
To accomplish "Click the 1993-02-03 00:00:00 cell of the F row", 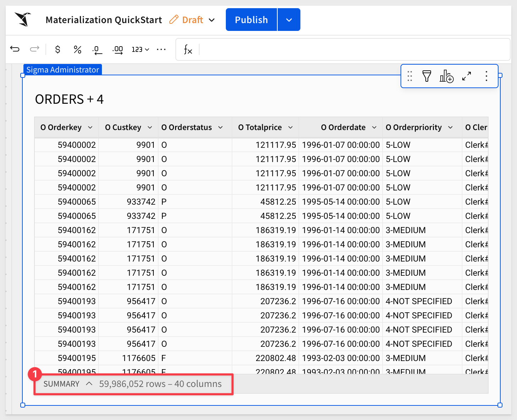I will [x=341, y=358].
